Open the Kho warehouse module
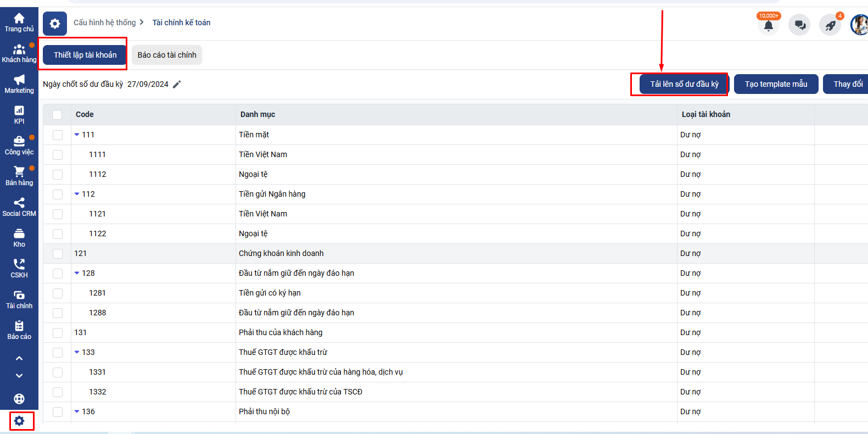 coord(19,237)
